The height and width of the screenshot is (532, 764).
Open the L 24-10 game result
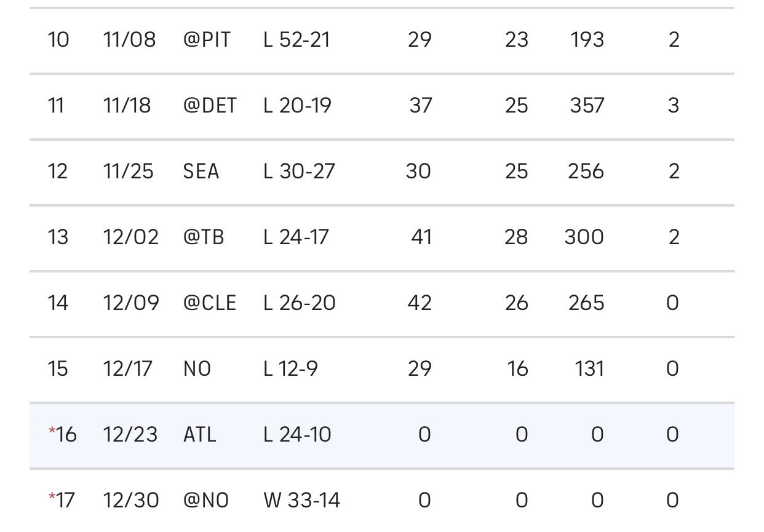click(x=297, y=435)
